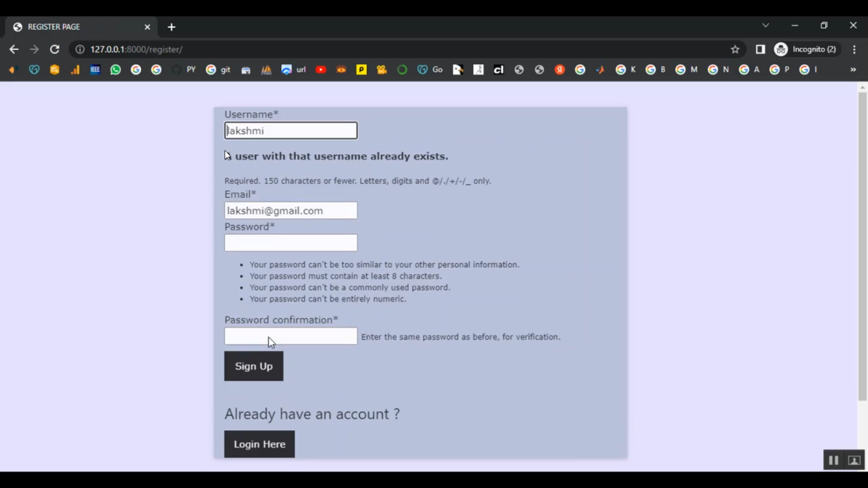Open the green circle bookmark
Screen dimensions: 868x488
pos(402,70)
